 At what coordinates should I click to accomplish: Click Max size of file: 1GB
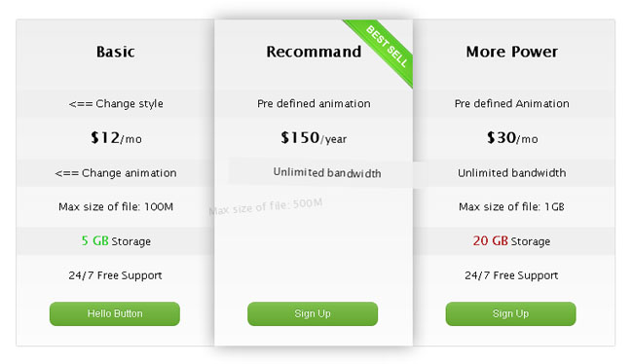click(511, 206)
